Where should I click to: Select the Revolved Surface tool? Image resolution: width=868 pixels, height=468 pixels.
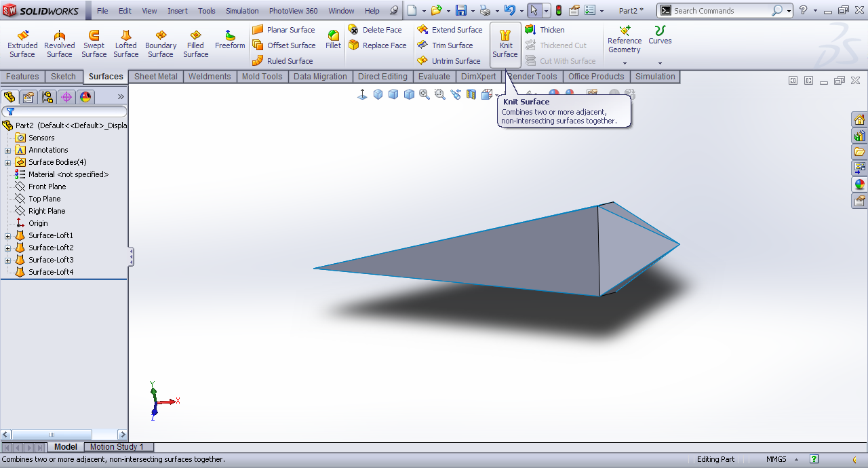pyautogui.click(x=60, y=44)
